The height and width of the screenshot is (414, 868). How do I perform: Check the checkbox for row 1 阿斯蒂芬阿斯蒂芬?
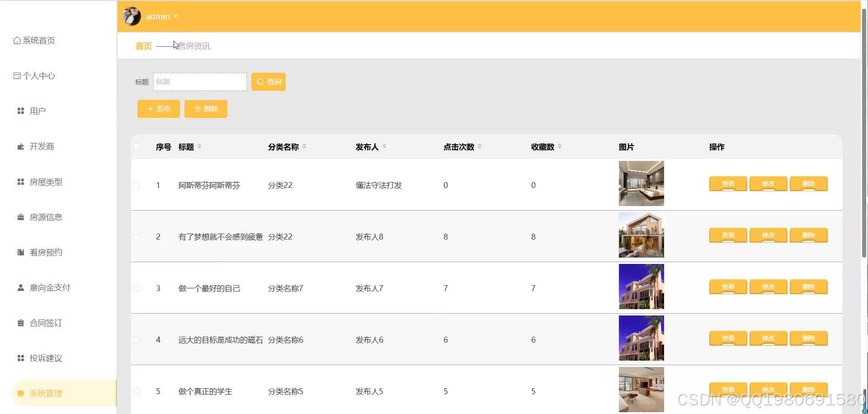(137, 185)
